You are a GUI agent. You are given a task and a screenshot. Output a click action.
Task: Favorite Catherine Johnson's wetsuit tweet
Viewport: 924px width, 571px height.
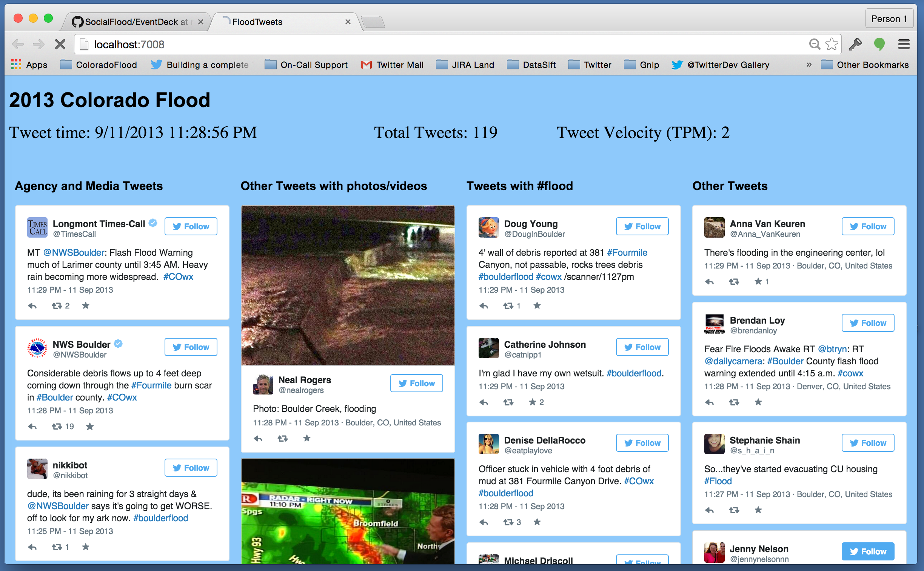click(533, 402)
